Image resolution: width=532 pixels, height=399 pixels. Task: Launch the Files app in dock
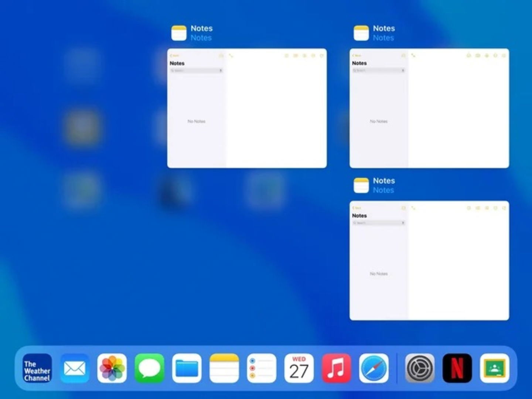[x=187, y=368]
